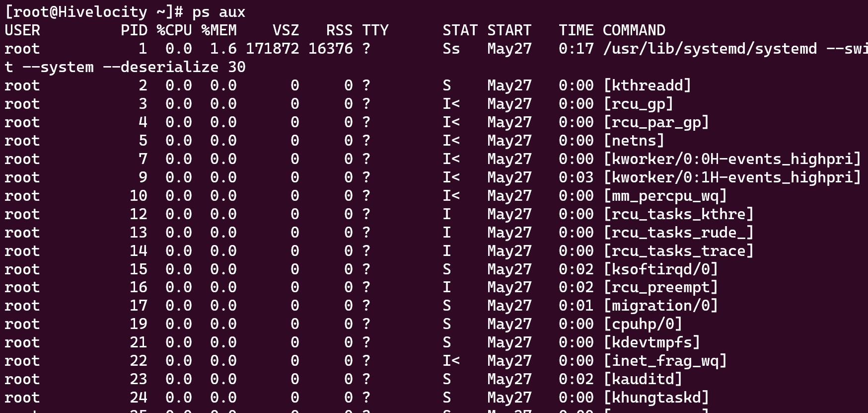Image resolution: width=868 pixels, height=413 pixels.
Task: Click the COMMAND column header
Action: pyautogui.click(x=634, y=30)
